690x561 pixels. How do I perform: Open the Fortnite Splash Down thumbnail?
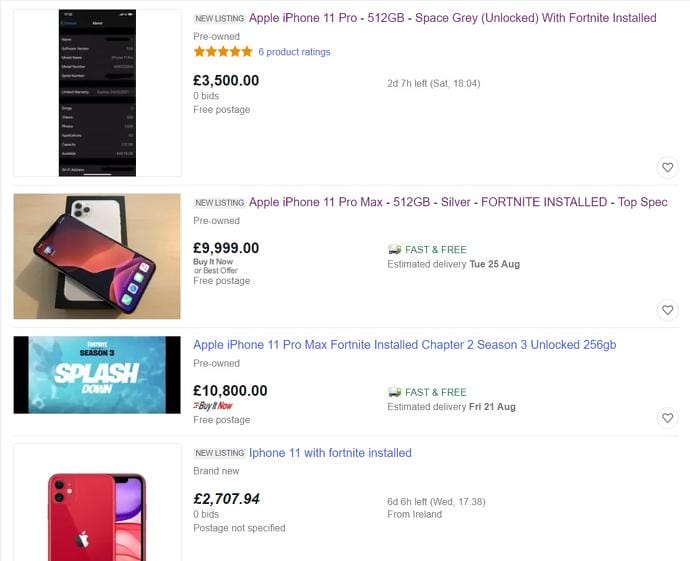97,375
